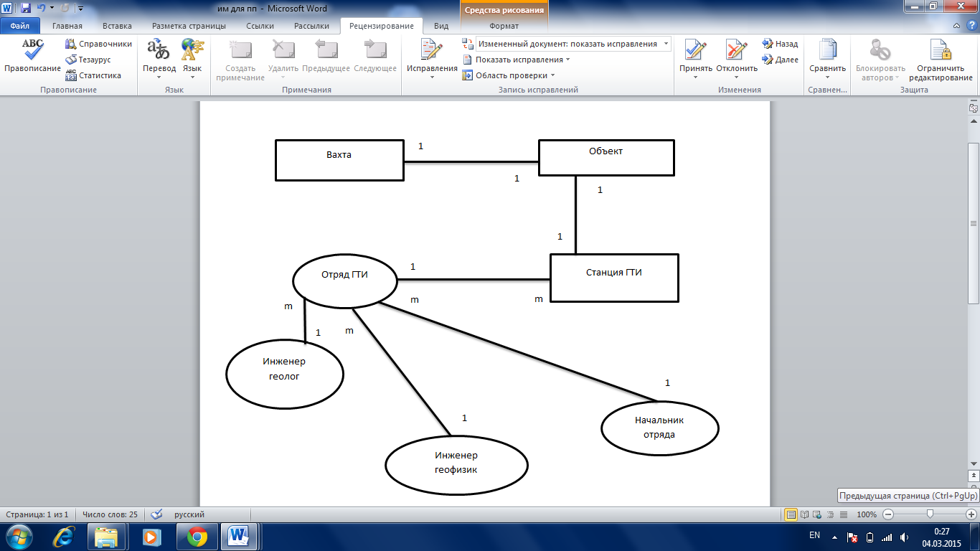
Task: Adjust the zoom slider handle
Action: tap(930, 514)
